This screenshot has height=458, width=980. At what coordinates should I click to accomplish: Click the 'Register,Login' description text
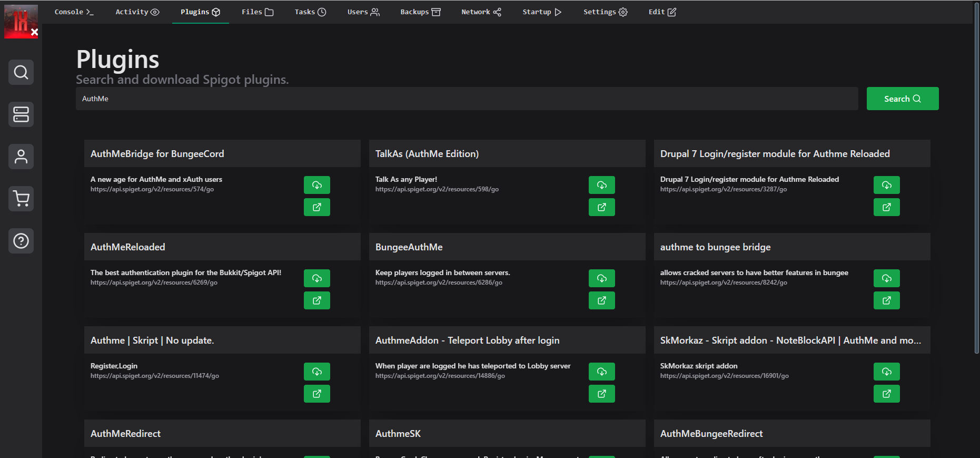coord(114,366)
